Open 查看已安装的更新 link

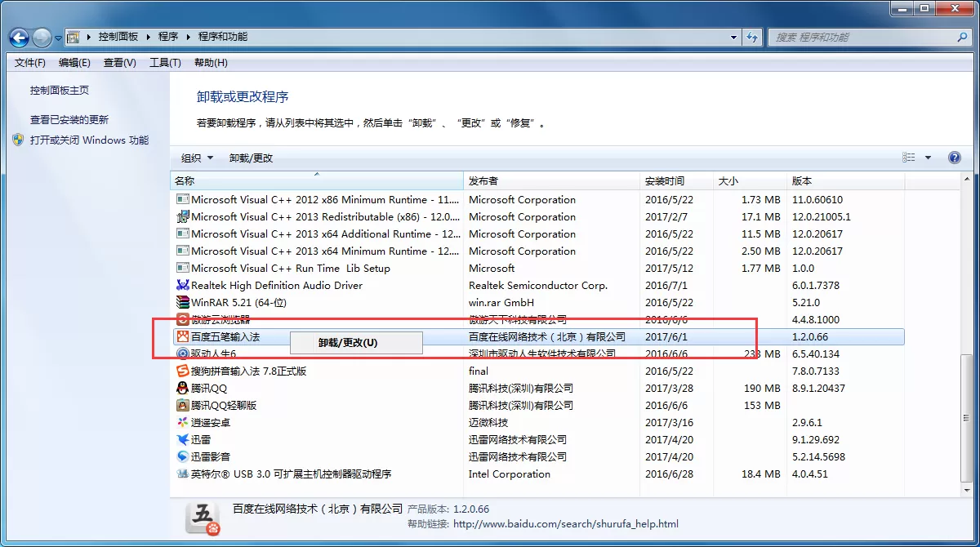coord(69,119)
